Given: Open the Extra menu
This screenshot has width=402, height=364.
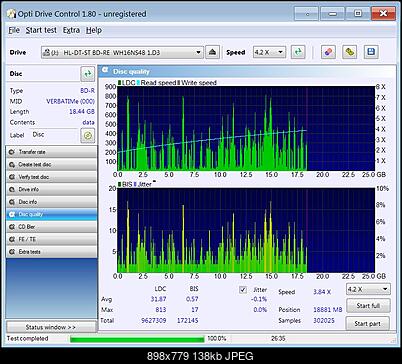Looking at the screenshot, I should [71, 30].
